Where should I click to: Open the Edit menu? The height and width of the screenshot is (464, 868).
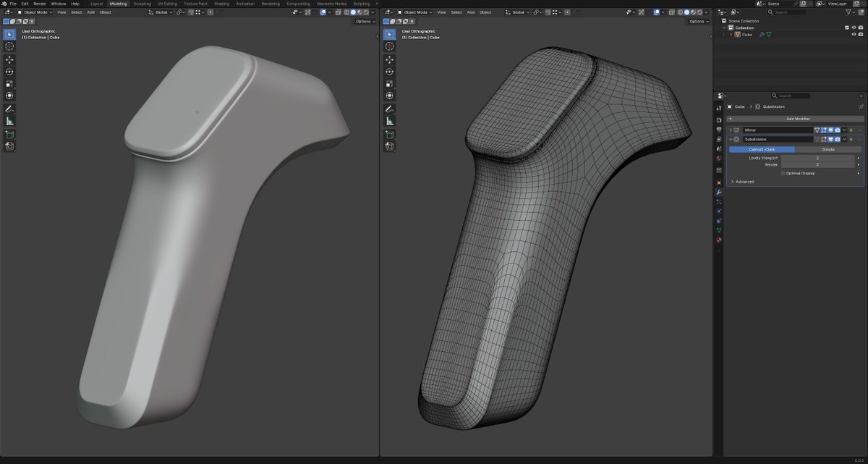pos(24,4)
